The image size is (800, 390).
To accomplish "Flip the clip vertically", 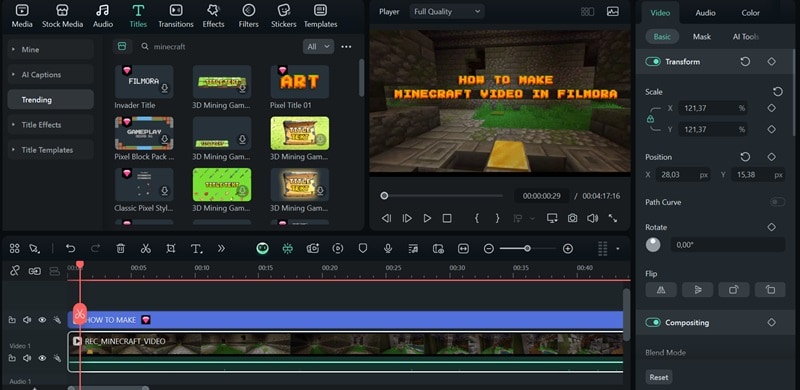I will (697, 290).
